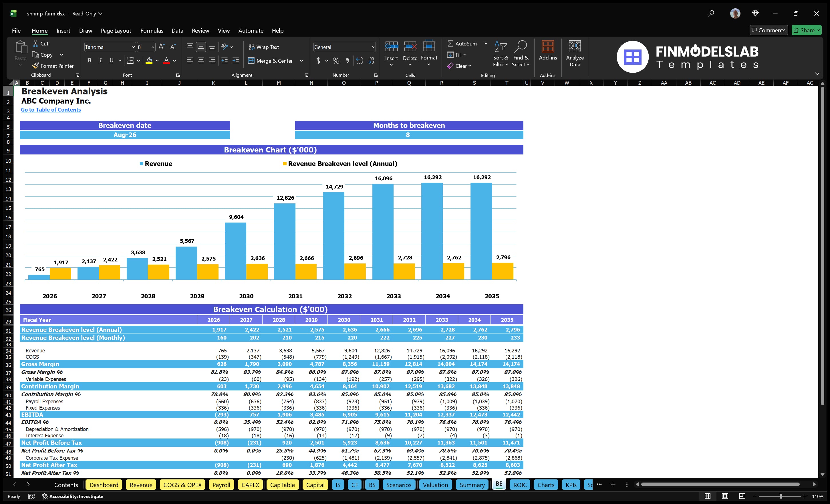Toggle italic formatting
This screenshot has width=830, height=504.
point(100,61)
